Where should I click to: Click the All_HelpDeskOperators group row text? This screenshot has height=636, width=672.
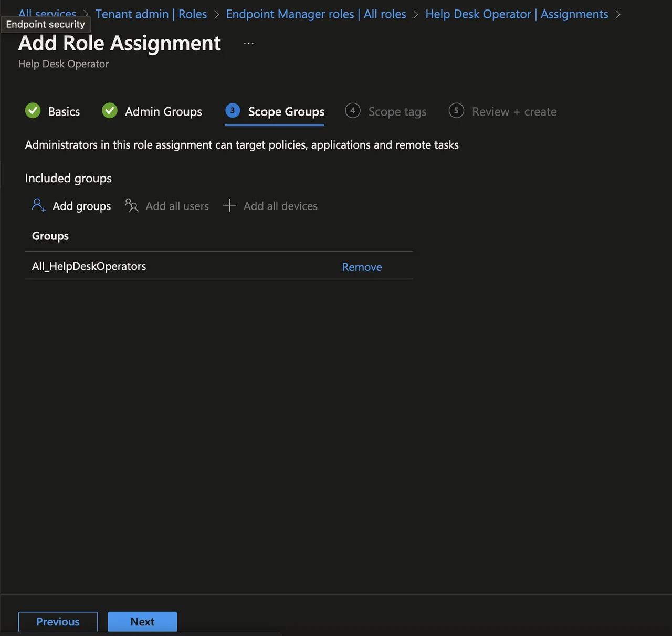point(89,266)
